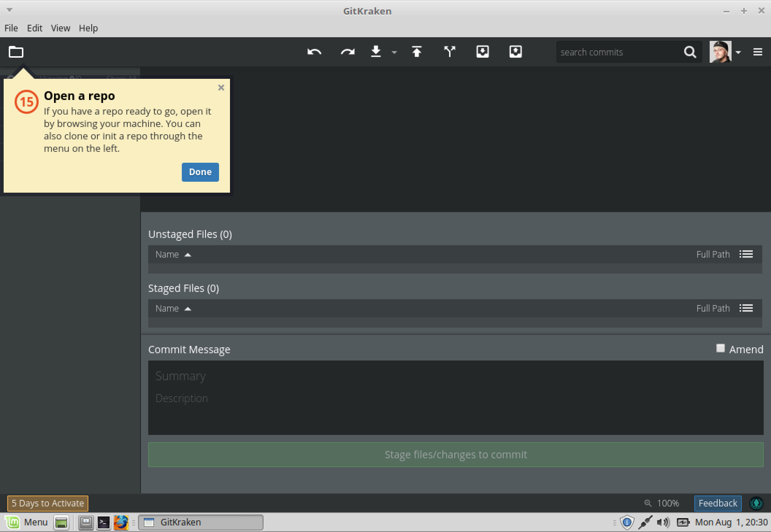Click the Push upload icon
This screenshot has width=771, height=532.
(x=417, y=51)
